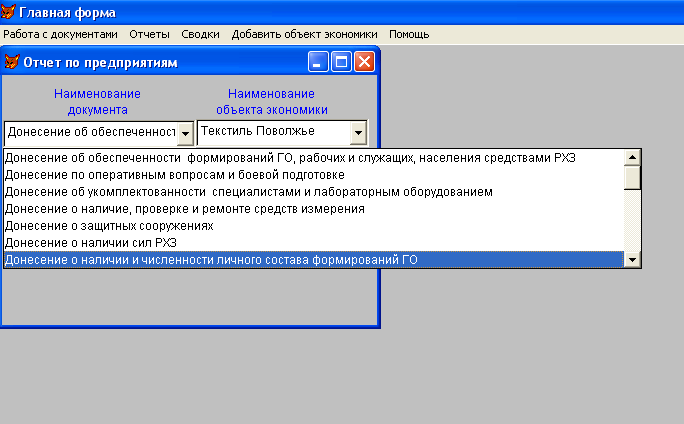Collapse the document name dropdown arrow
This screenshot has width=684, height=424.
point(185,133)
